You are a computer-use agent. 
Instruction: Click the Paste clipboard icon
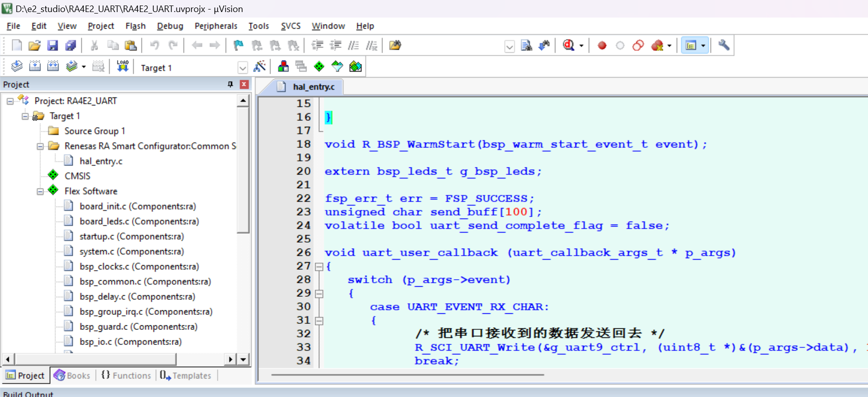[x=131, y=46]
